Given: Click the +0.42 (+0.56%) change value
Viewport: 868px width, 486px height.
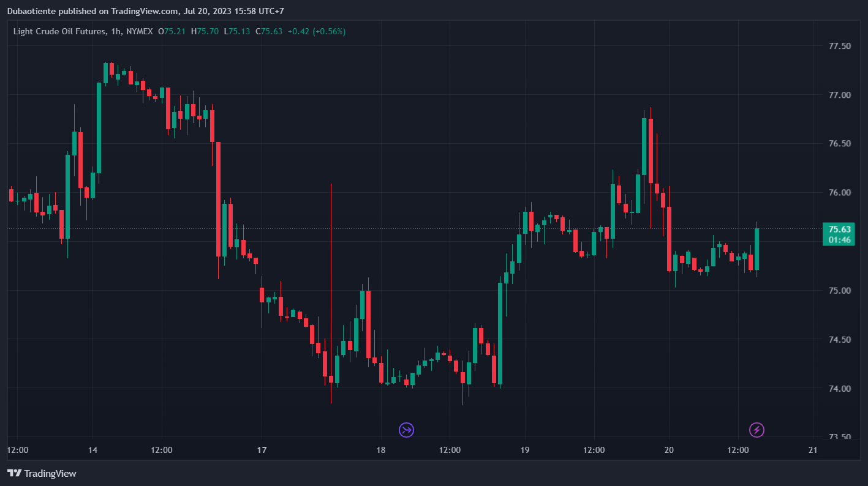Looking at the screenshot, I should [x=315, y=31].
